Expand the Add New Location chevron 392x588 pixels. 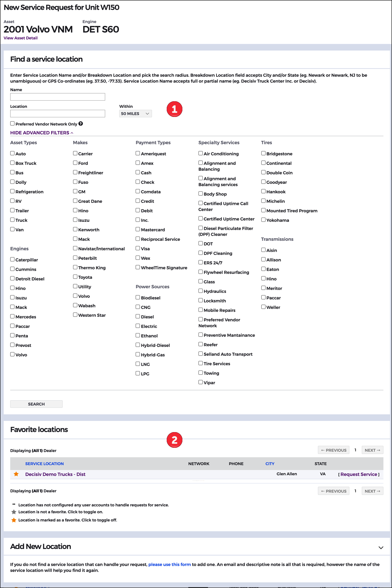pyautogui.click(x=381, y=548)
